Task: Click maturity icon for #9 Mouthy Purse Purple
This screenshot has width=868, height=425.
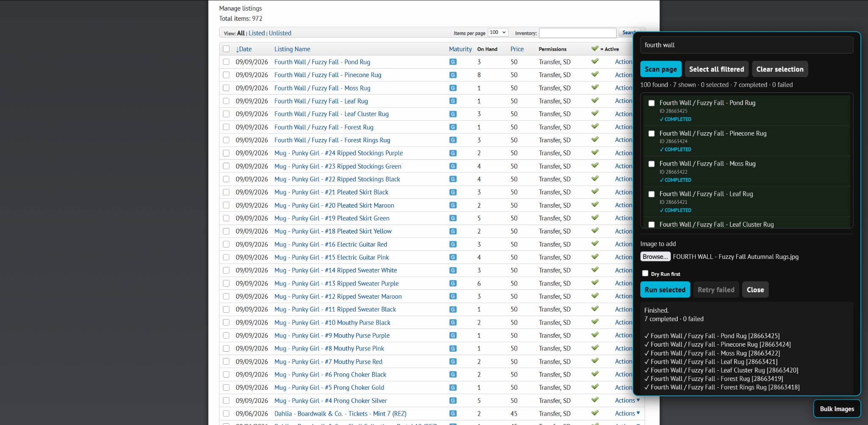Action: [x=453, y=335]
